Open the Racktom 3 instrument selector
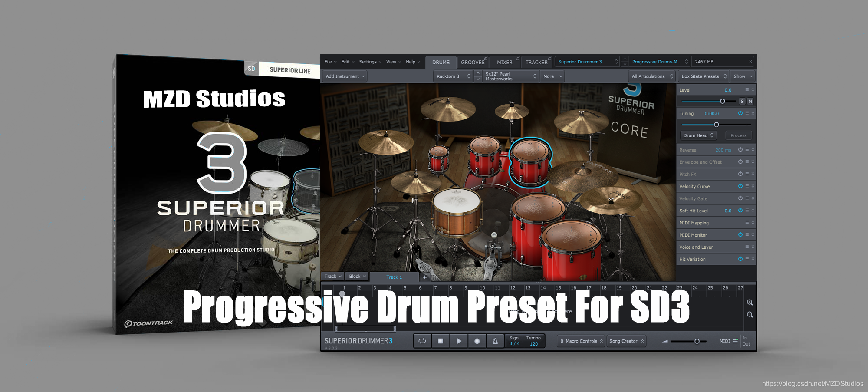 (x=453, y=76)
